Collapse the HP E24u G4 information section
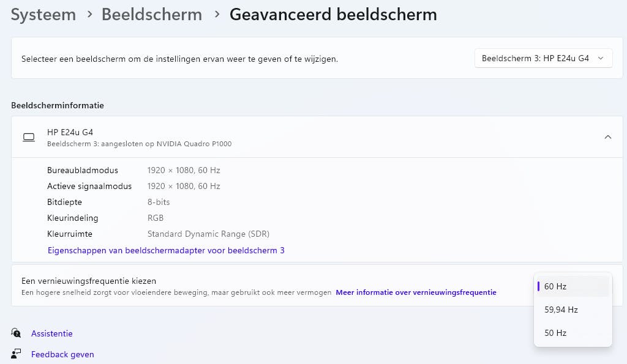This screenshot has width=627, height=364. coord(607,137)
